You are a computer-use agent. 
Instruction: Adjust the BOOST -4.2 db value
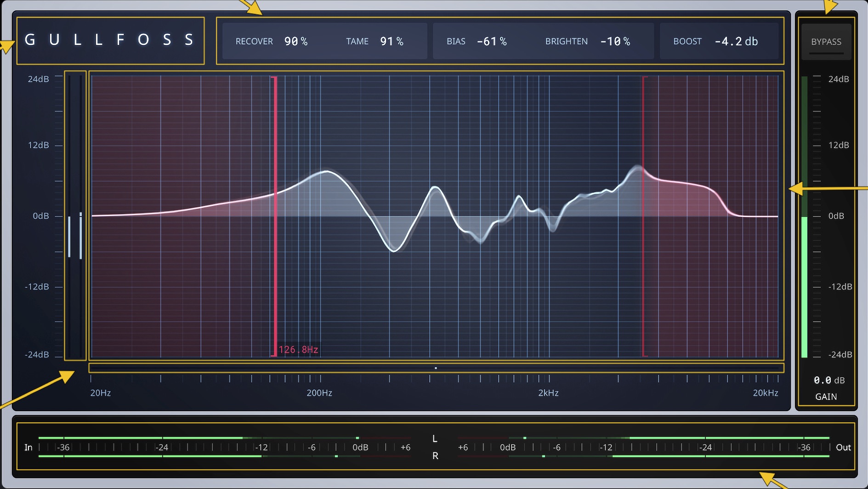[736, 41]
